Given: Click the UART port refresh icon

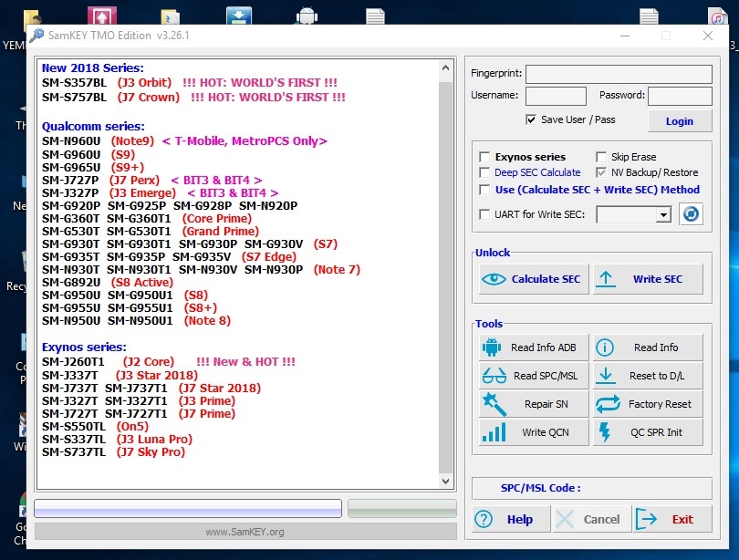Looking at the screenshot, I should pyautogui.click(x=691, y=214).
